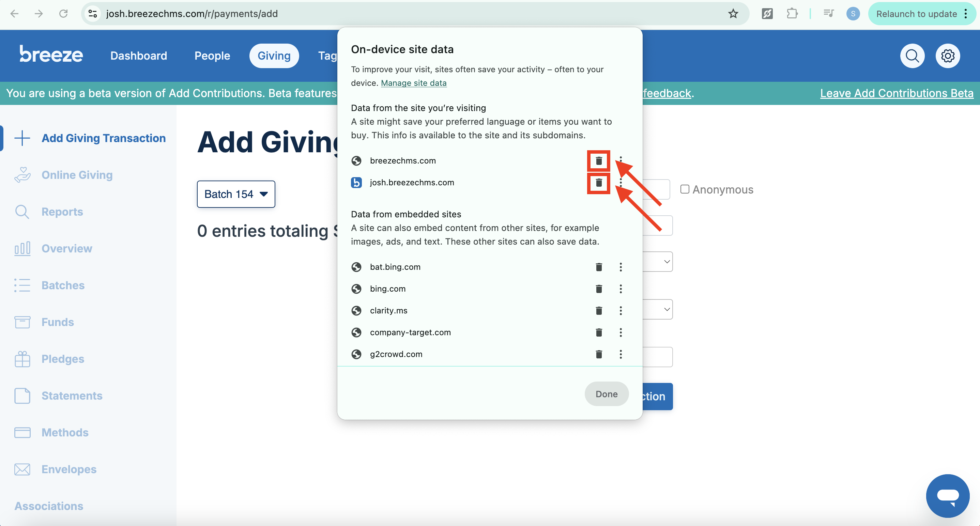Bookmark this page with the star
Viewport: 980px width, 526px height.
(733, 14)
